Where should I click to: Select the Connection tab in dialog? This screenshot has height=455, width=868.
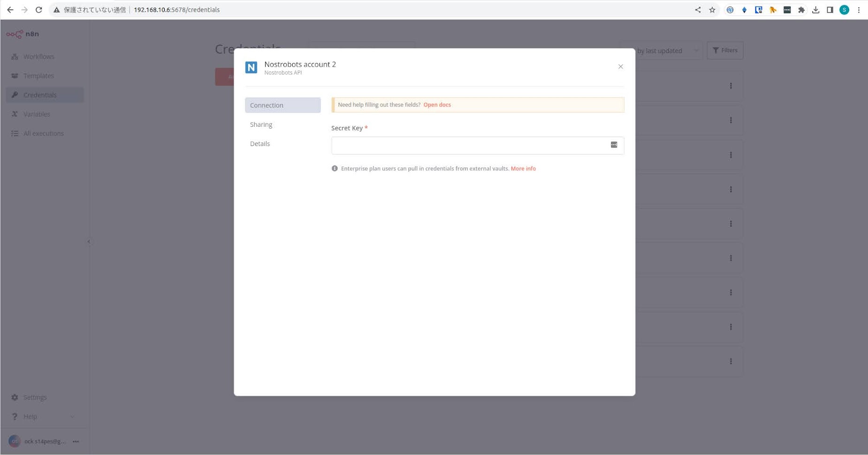coord(282,105)
